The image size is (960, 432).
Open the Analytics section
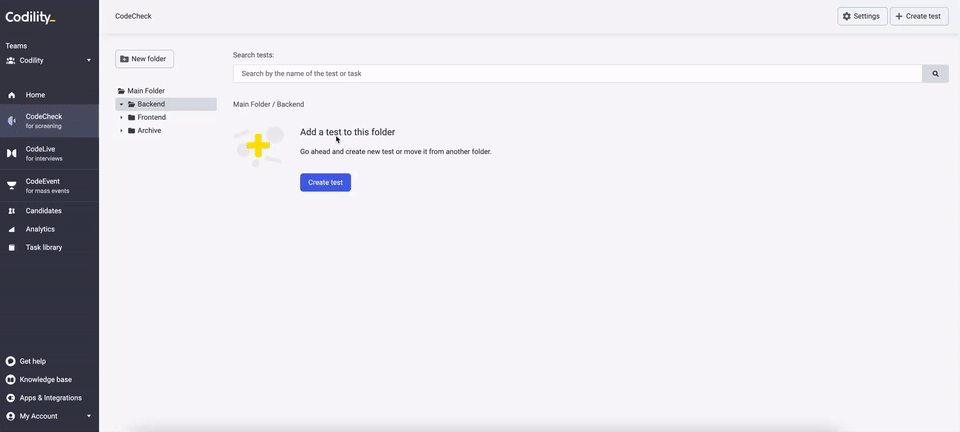40,229
